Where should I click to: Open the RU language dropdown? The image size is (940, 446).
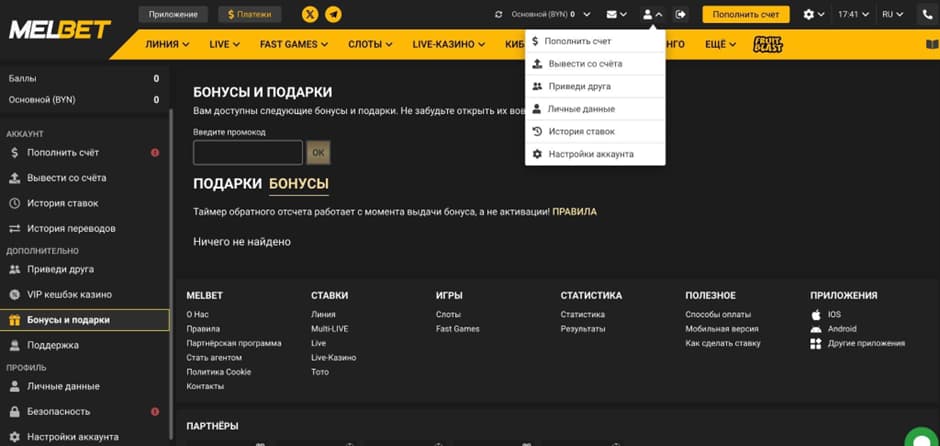pos(893,14)
